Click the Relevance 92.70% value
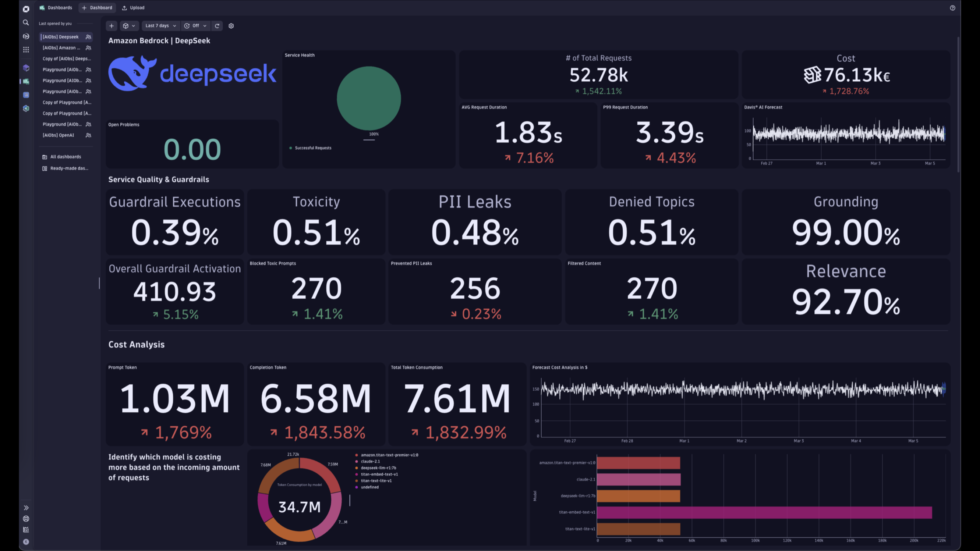Image resolution: width=980 pixels, height=551 pixels. [846, 302]
